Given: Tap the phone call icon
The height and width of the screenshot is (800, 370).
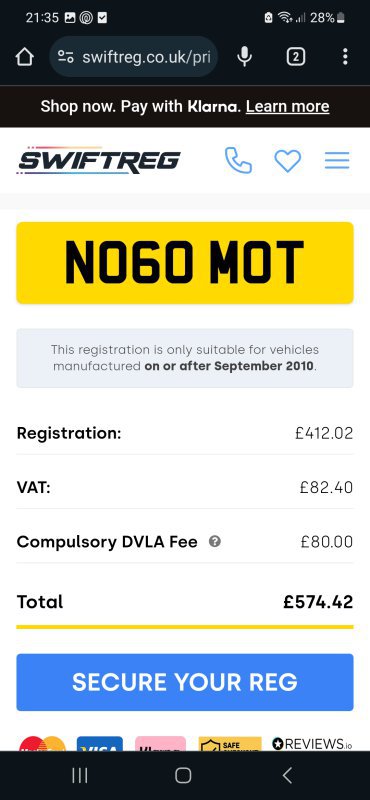Looking at the screenshot, I should click(238, 160).
